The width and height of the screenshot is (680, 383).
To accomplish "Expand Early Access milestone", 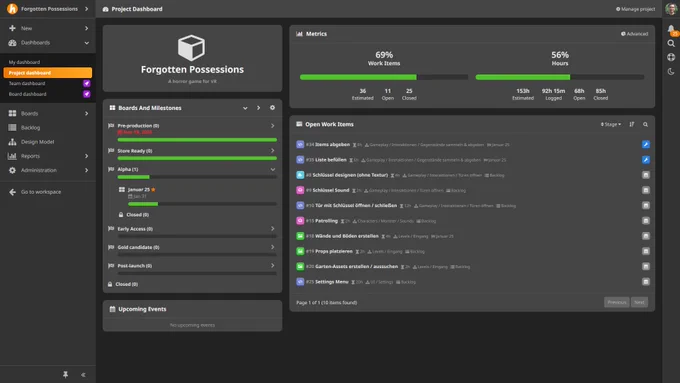I will (272, 229).
